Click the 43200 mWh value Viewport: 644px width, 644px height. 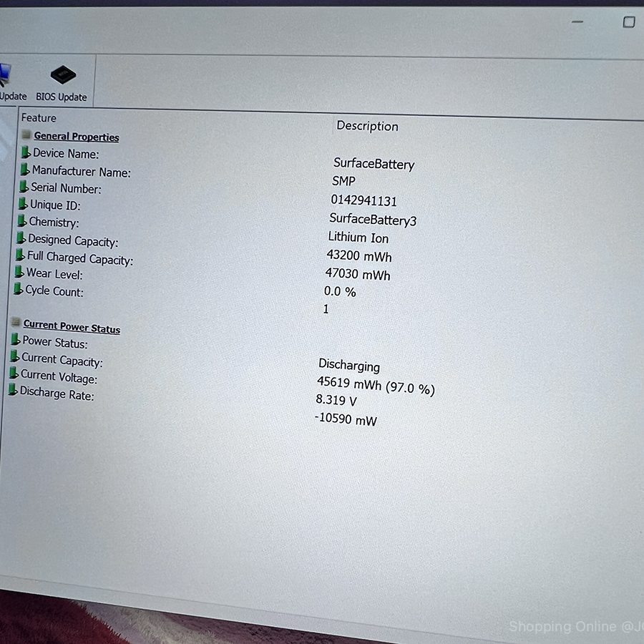(359, 256)
